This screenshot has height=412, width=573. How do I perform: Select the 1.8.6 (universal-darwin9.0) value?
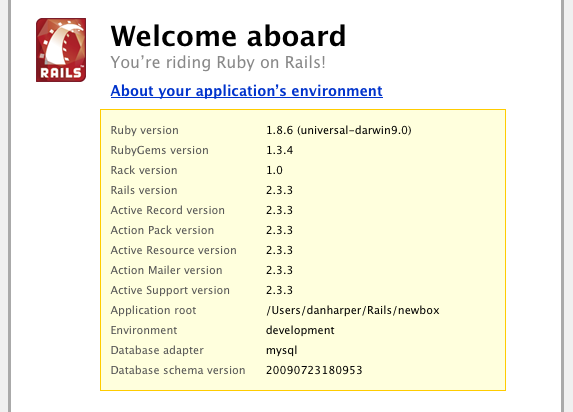339,130
